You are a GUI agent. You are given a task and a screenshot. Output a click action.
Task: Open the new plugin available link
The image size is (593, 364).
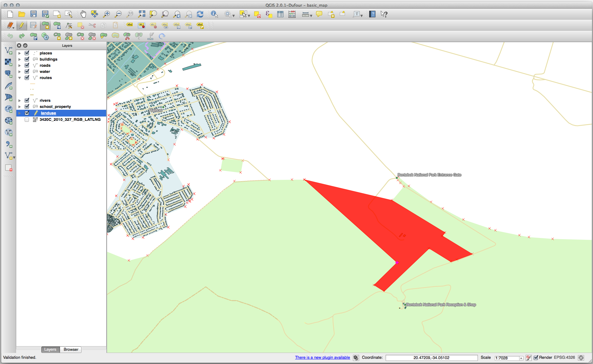coord(322,358)
